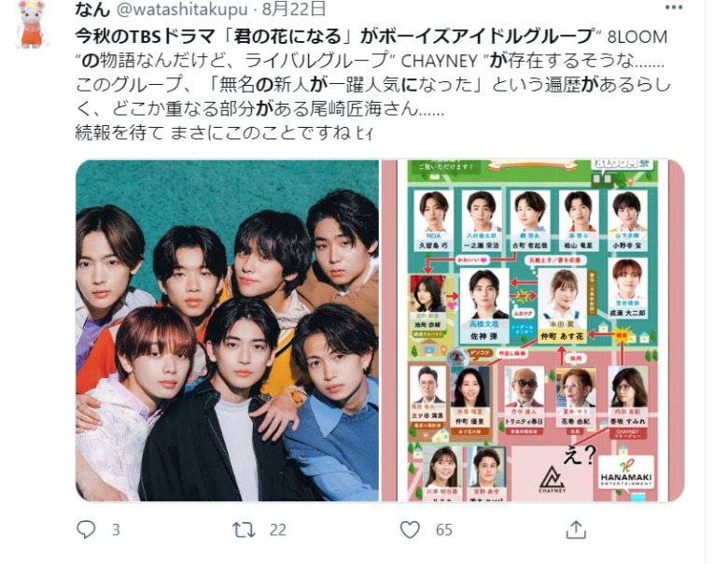The width and height of the screenshot is (728, 564).
Task: Click the HANAMAKI Entertainment logo in chart
Action: click(x=626, y=473)
